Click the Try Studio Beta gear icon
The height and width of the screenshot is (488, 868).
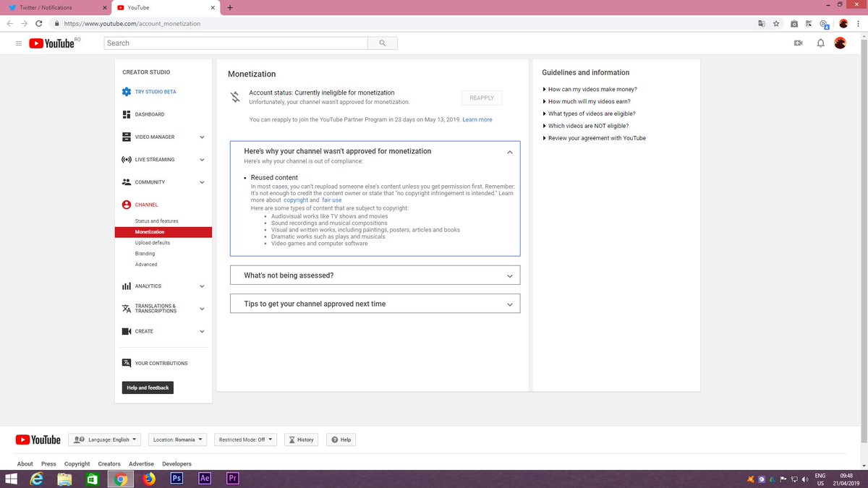pyautogui.click(x=127, y=92)
